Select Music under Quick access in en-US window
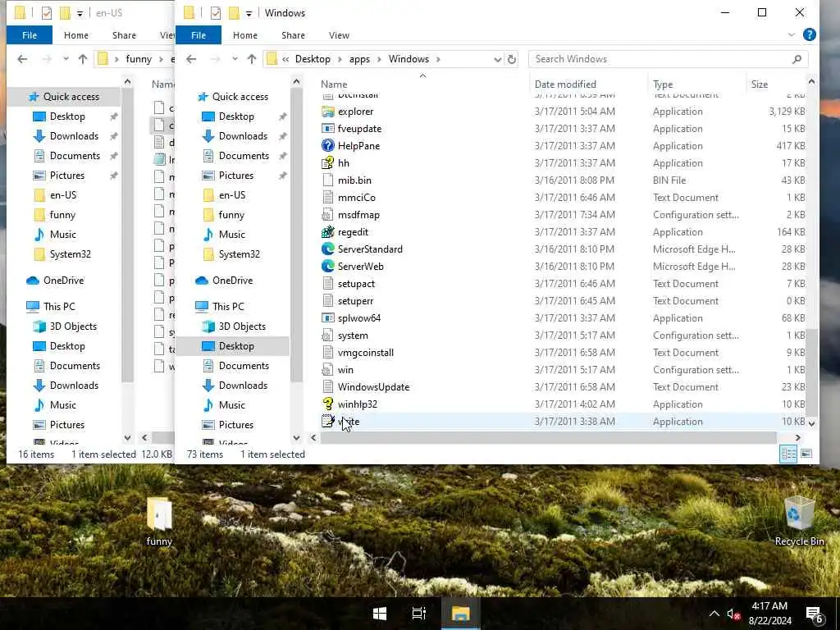 [62, 234]
